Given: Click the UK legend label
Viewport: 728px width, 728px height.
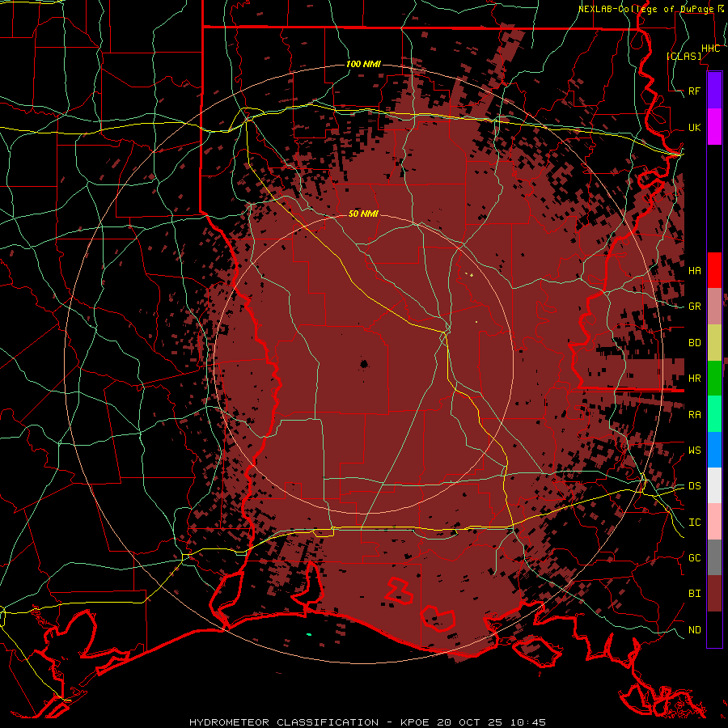Looking at the screenshot, I should (695, 127).
